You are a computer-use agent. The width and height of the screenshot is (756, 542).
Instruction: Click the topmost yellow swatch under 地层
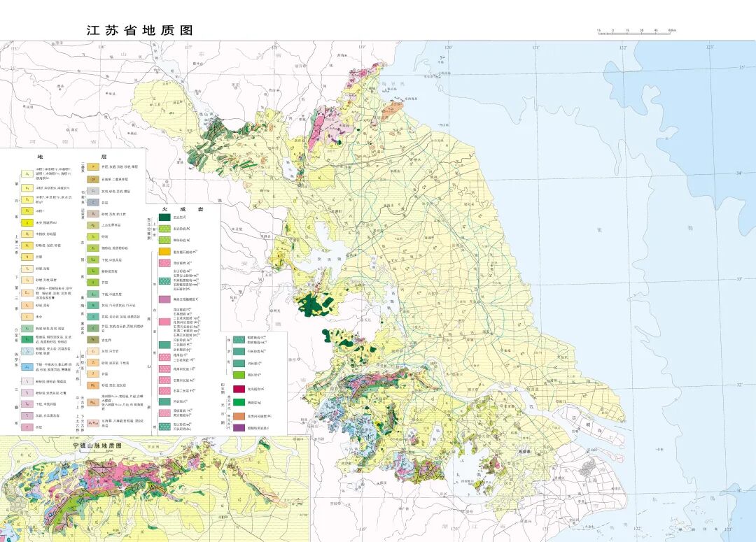point(26,172)
